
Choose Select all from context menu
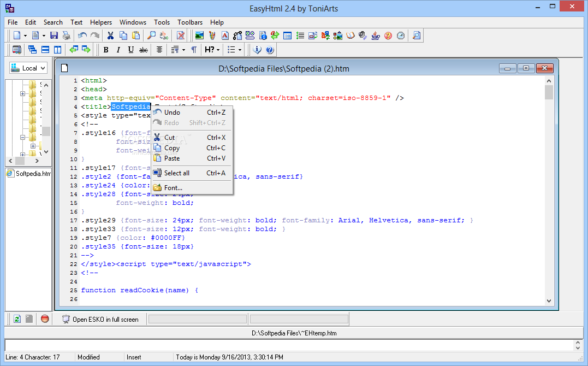192,173
